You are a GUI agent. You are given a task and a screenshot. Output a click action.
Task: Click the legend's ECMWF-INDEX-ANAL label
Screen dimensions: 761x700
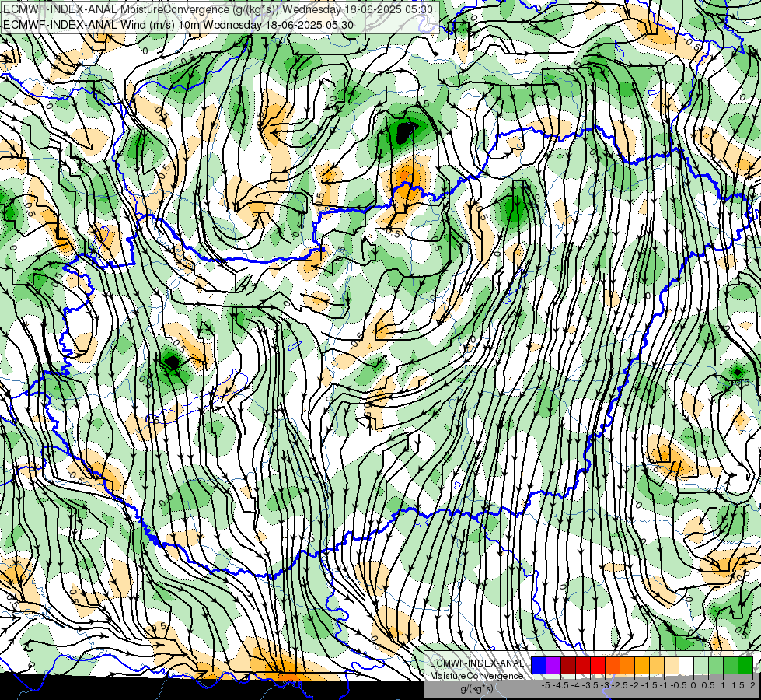coord(476,663)
